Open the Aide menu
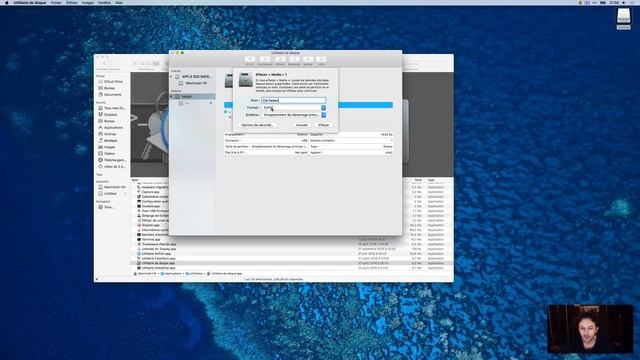 click(x=118, y=2)
